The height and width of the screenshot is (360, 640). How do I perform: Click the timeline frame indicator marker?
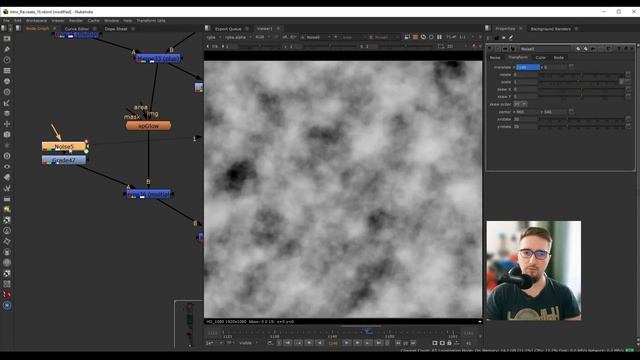[x=368, y=331]
